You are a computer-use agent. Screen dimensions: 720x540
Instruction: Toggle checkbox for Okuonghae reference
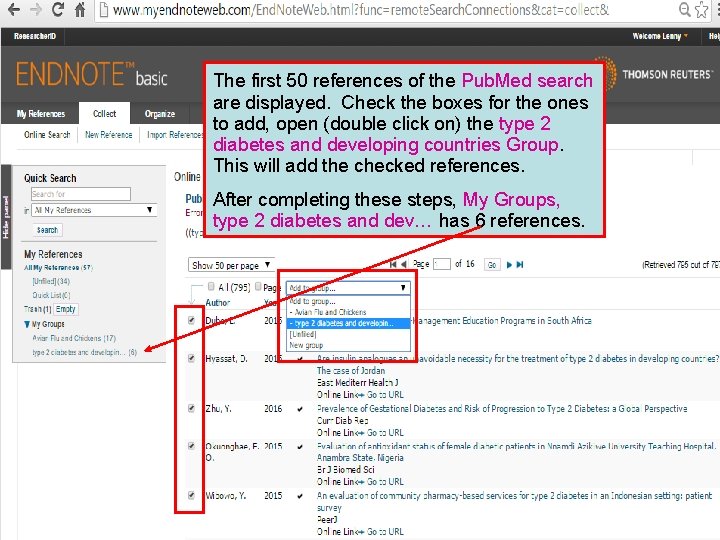191,446
